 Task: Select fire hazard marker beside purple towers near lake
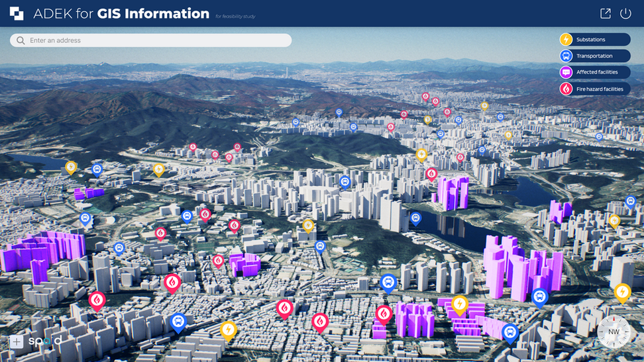point(431,175)
